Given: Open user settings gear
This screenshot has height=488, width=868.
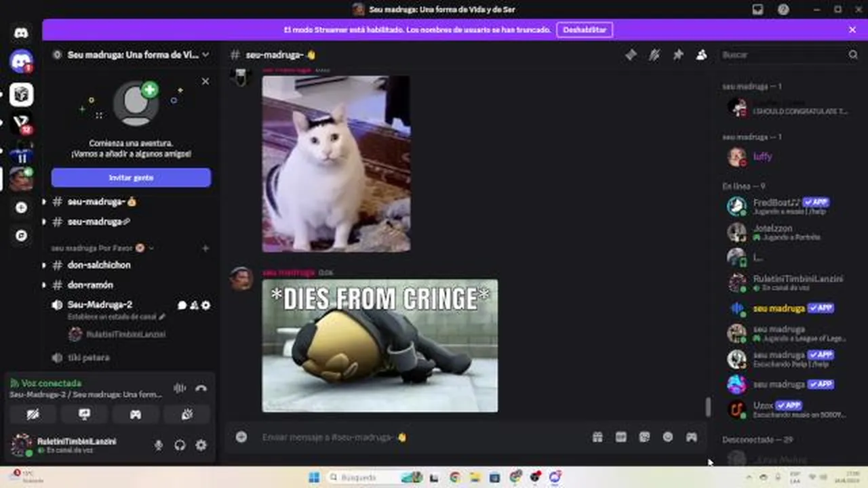Looking at the screenshot, I should click(x=201, y=445).
